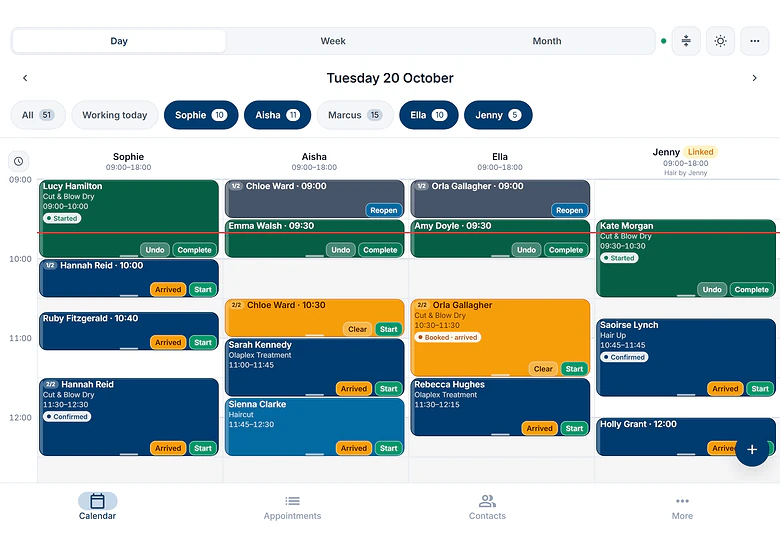
Task: Click the Ella column header
Action: coord(500,161)
